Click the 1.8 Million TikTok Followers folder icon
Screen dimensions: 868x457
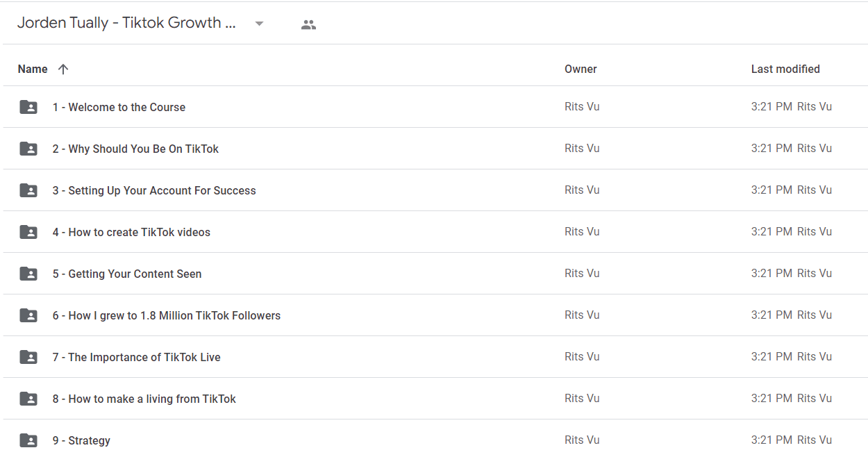[x=28, y=315]
